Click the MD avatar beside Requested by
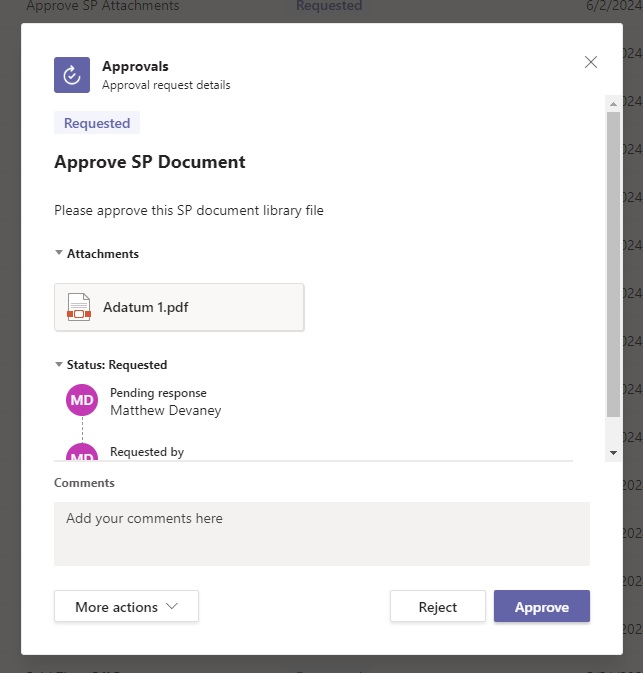 tap(82, 452)
